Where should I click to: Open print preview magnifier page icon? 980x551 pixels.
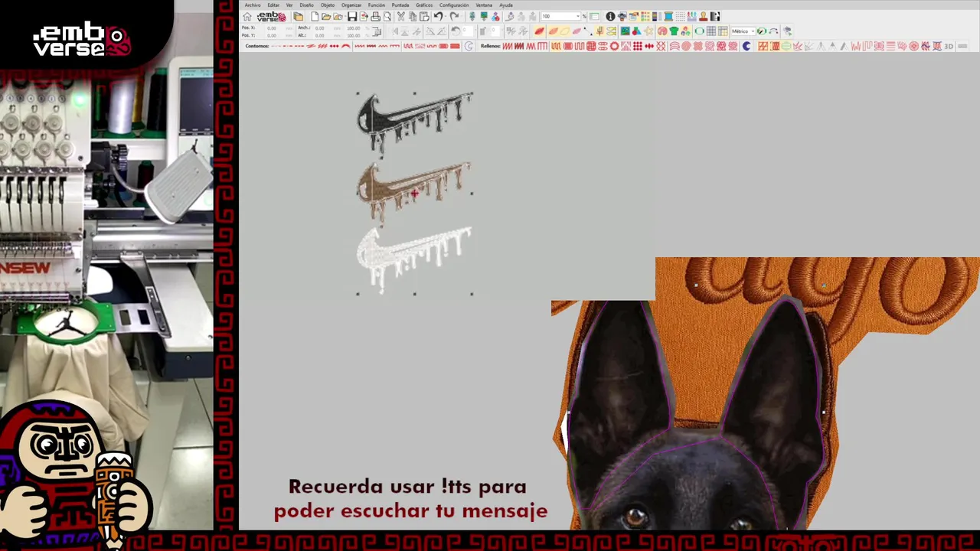pos(387,16)
